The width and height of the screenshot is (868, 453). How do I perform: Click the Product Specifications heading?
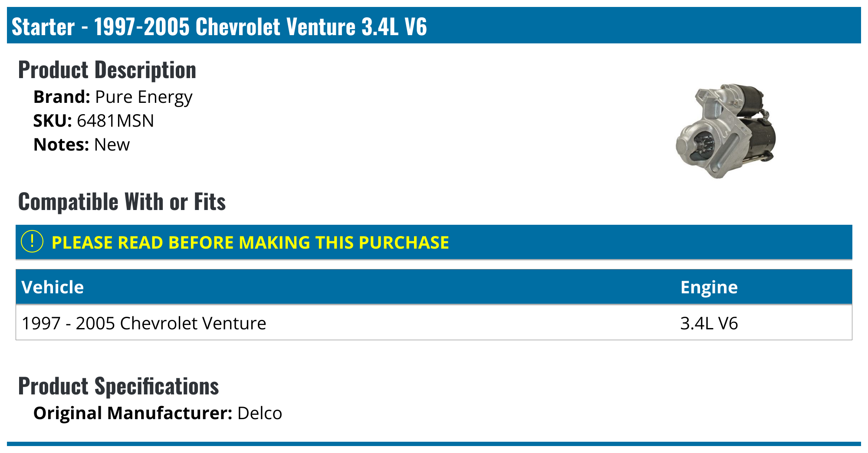click(x=118, y=386)
